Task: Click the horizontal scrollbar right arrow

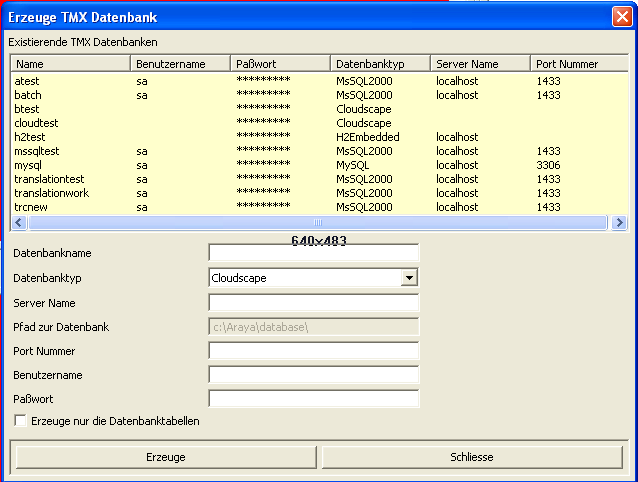Action: click(619, 223)
